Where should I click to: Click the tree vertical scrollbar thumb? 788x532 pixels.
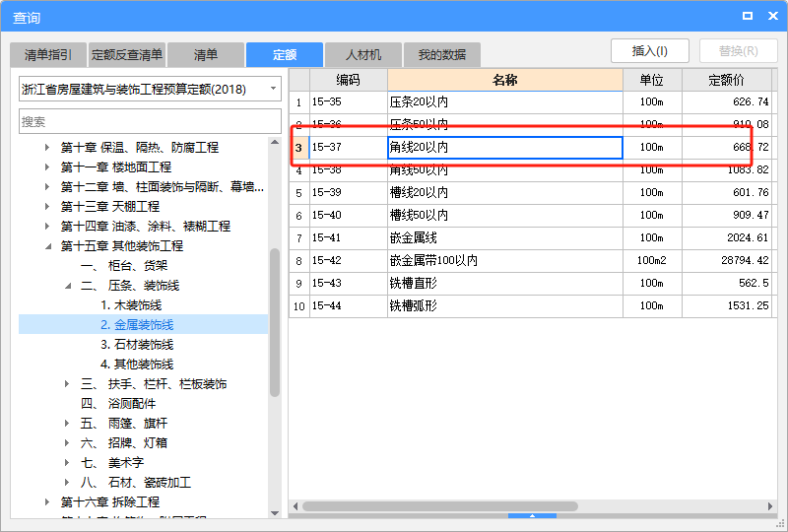point(275,323)
